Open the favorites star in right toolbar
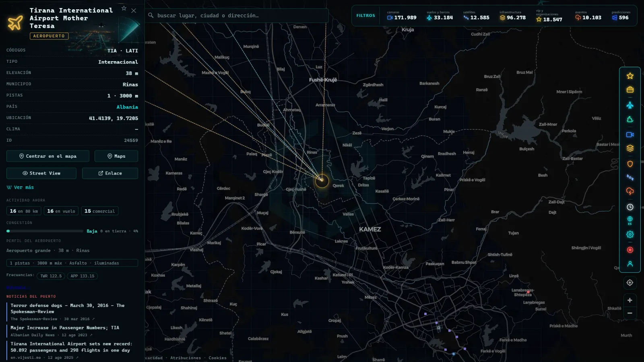 (630, 76)
